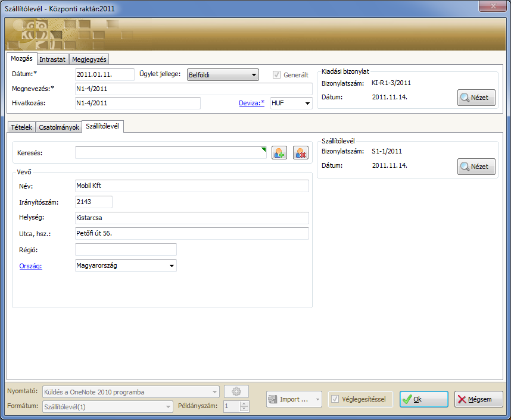Switch to the Mozgás tab
Image resolution: width=511 pixels, height=420 pixels.
pos(21,59)
